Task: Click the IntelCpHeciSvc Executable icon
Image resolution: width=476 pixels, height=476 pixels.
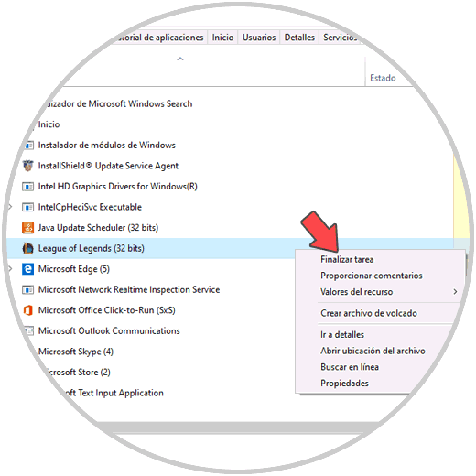Action: 28,207
